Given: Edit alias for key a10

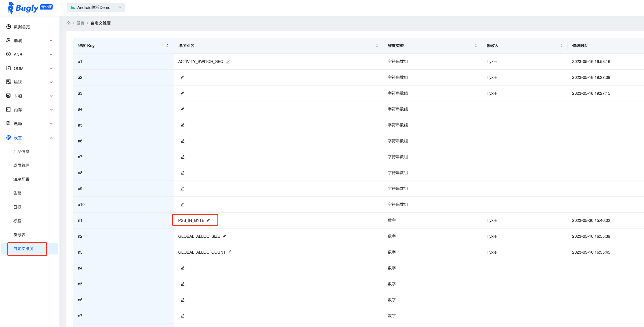Looking at the screenshot, I should pos(183,205).
